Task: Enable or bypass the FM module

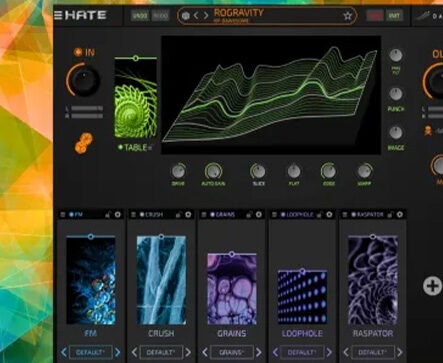Action: (71, 215)
